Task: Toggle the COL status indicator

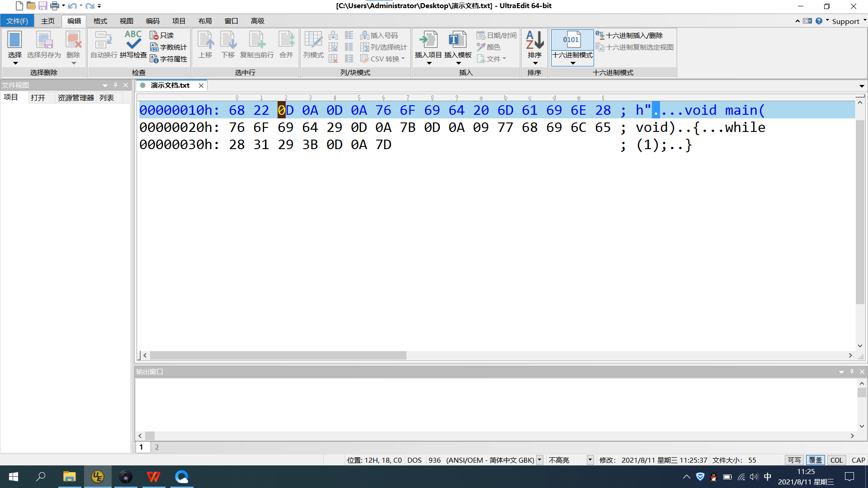Action: pyautogui.click(x=836, y=460)
